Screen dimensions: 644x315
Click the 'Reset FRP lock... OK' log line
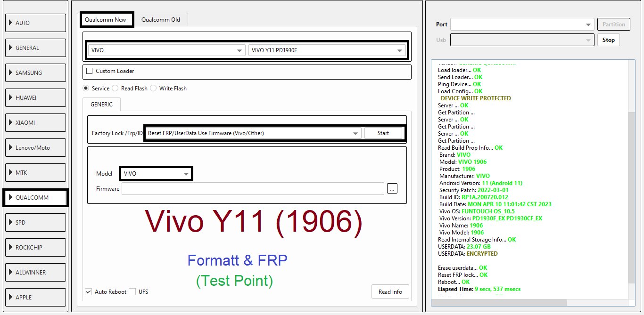(x=464, y=275)
